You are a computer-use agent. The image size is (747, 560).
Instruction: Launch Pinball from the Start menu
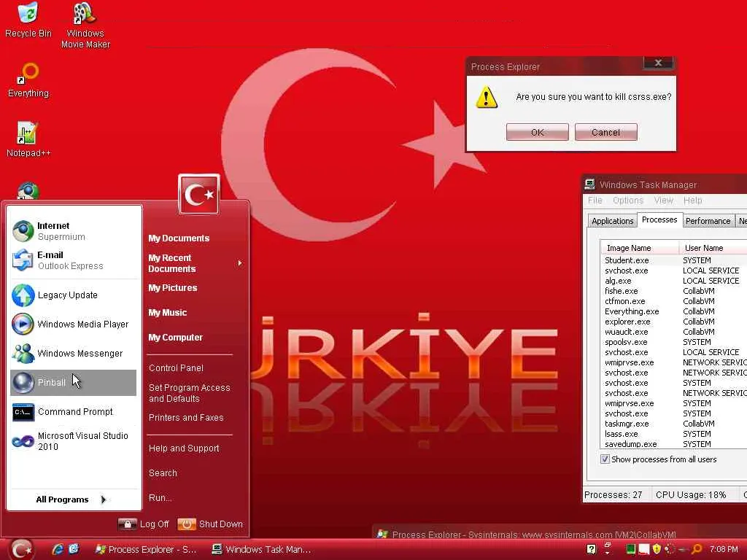coord(74,382)
